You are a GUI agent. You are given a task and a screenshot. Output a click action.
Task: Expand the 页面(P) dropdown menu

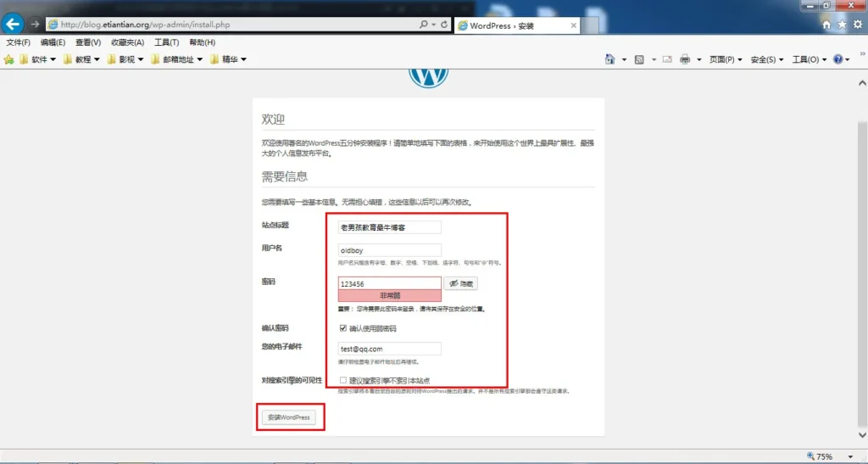point(725,59)
